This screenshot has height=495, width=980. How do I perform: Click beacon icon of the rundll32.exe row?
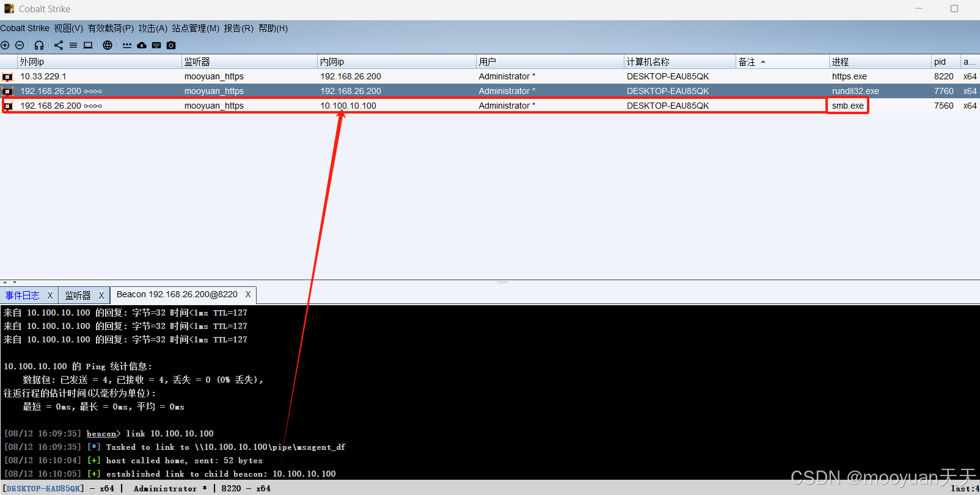click(7, 91)
